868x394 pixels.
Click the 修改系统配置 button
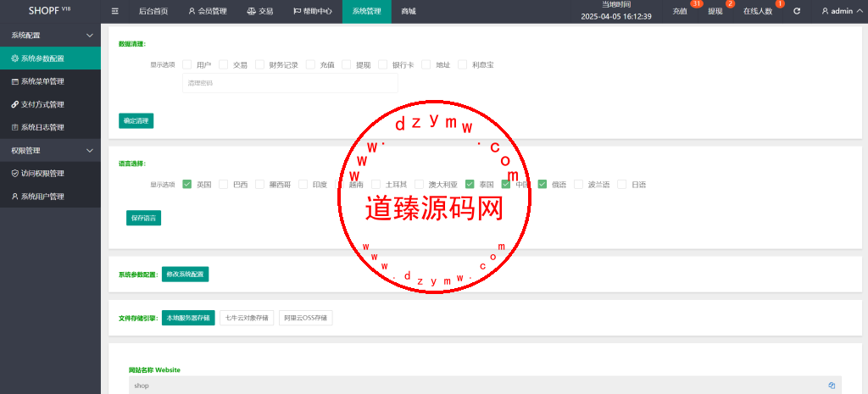click(x=185, y=274)
